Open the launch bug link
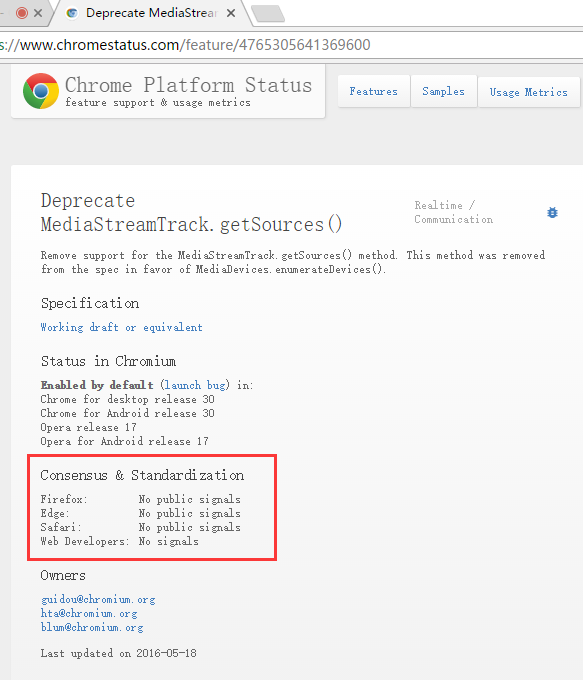 (194, 385)
